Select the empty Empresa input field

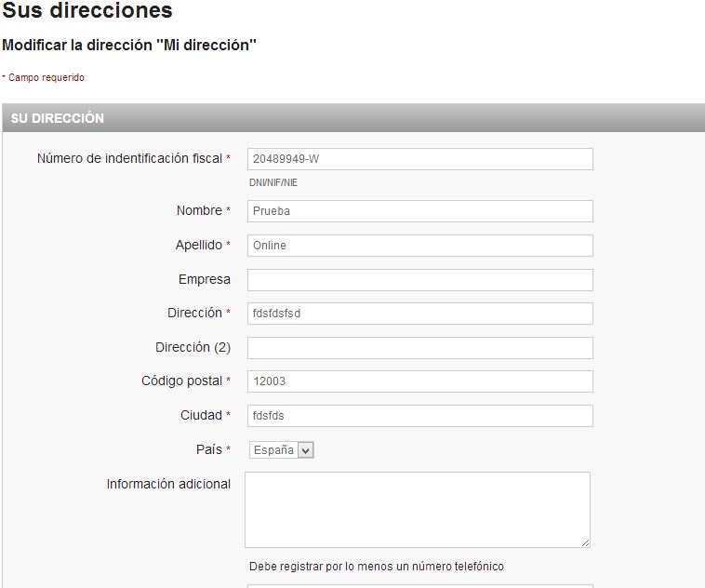419,280
